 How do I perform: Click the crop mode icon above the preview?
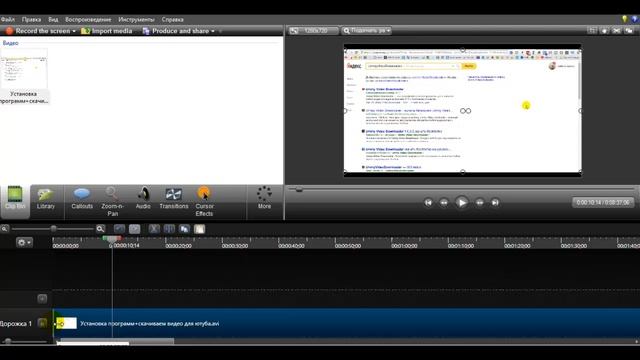[592, 31]
